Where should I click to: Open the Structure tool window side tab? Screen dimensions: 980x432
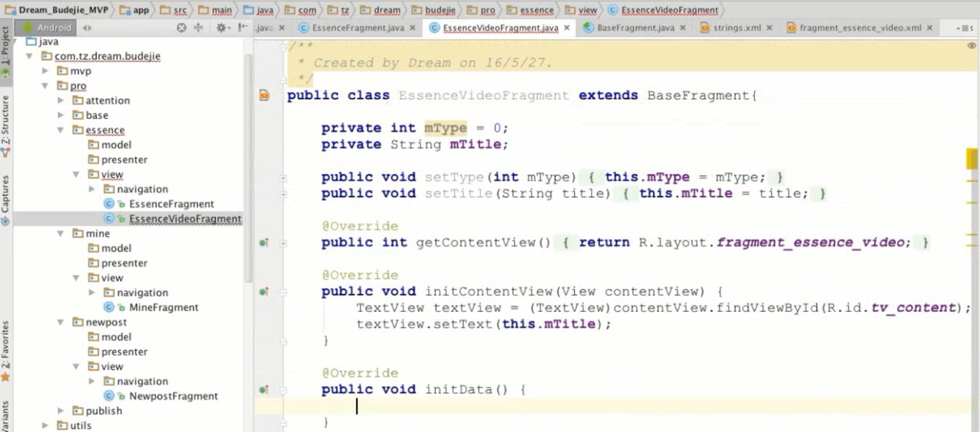[x=5, y=125]
